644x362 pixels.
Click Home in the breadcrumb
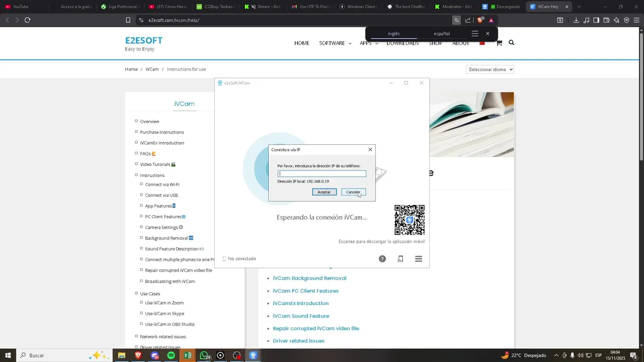[131, 69]
